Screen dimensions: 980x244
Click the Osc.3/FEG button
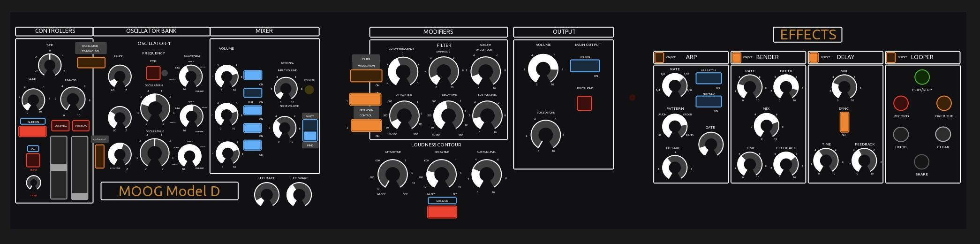[60, 126]
